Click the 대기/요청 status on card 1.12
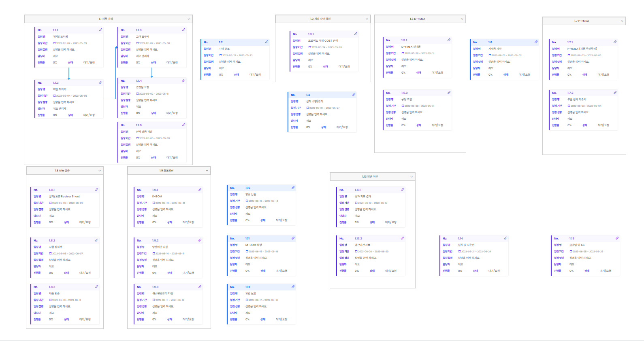 coord(281,320)
